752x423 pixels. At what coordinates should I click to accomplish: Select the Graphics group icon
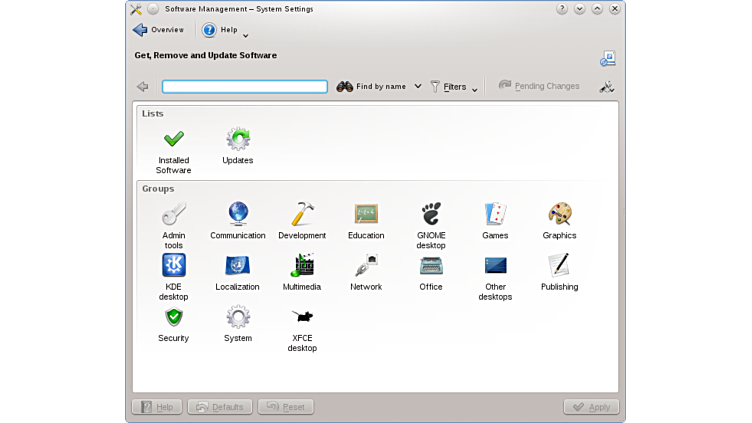coord(559,215)
